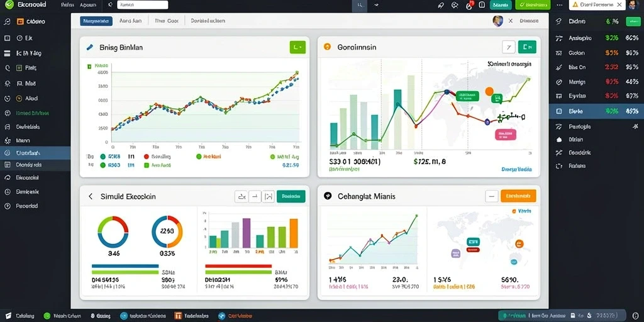Image resolution: width=644 pixels, height=322 pixels.
Task: Open notifications icon with red badge
Action: click(469, 5)
